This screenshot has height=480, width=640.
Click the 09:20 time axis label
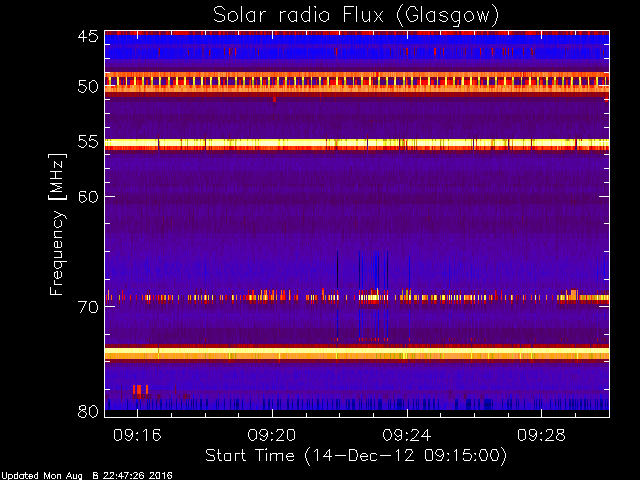272,436
